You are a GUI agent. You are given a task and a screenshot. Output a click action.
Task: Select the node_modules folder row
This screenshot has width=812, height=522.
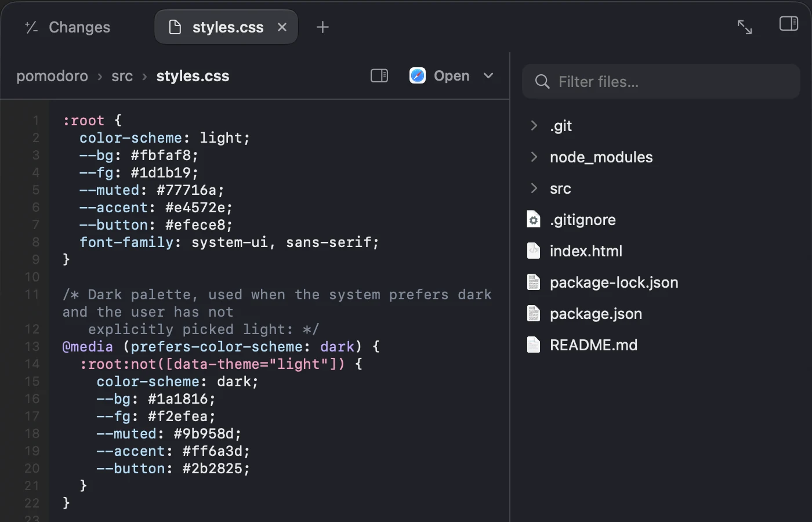click(x=661, y=157)
